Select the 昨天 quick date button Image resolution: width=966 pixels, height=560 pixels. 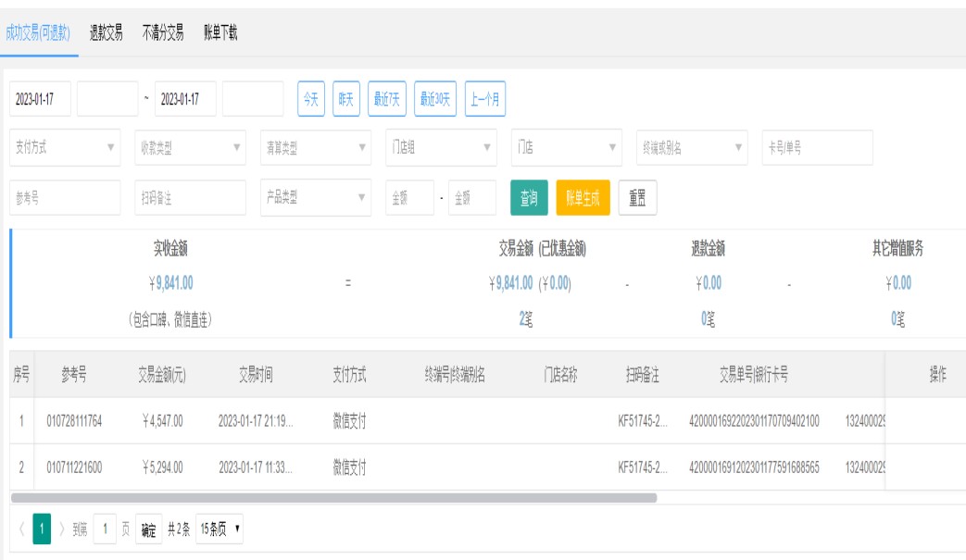click(345, 99)
